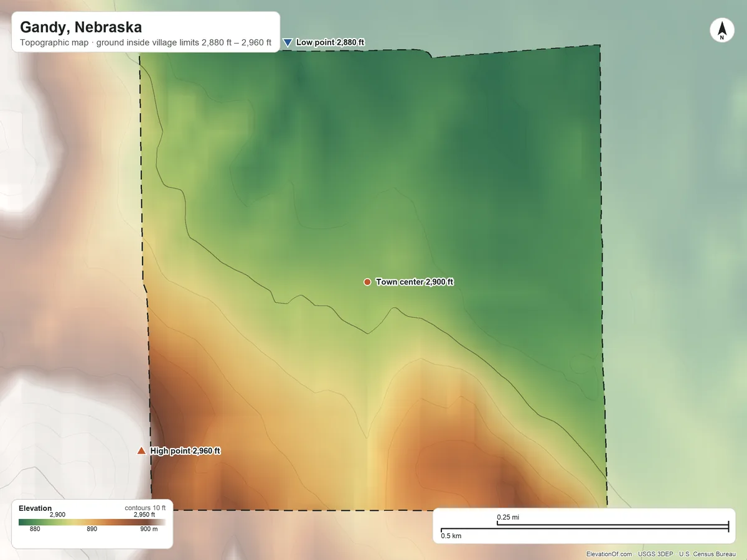The width and height of the screenshot is (747, 560).
Task: Click the U.S. Census Bureau attribution
Action: click(708, 554)
